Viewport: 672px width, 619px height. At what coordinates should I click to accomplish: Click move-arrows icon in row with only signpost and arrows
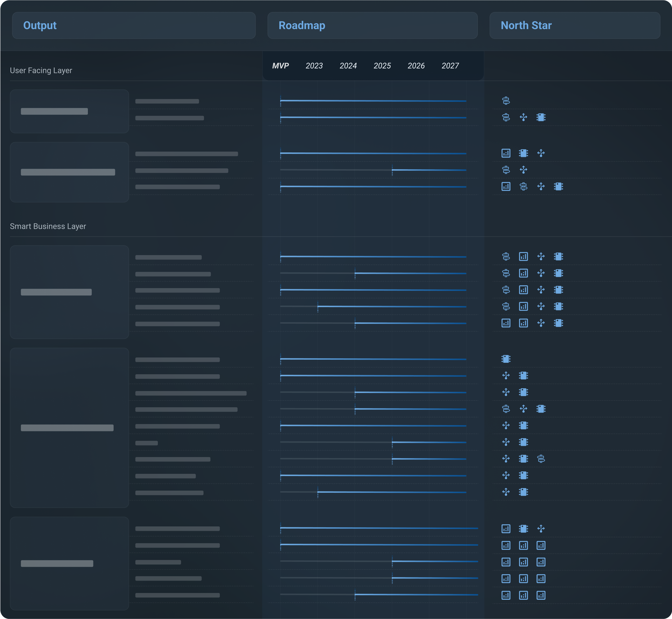tap(523, 170)
